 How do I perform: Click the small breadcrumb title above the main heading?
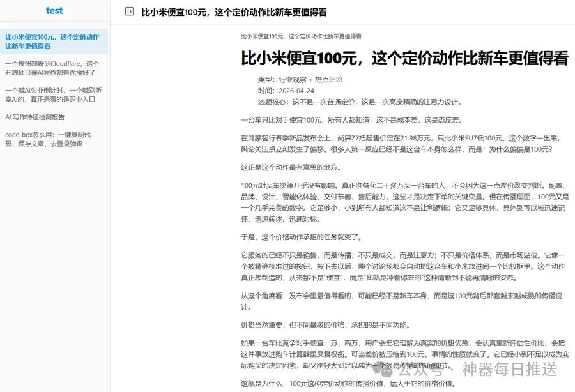tap(301, 36)
